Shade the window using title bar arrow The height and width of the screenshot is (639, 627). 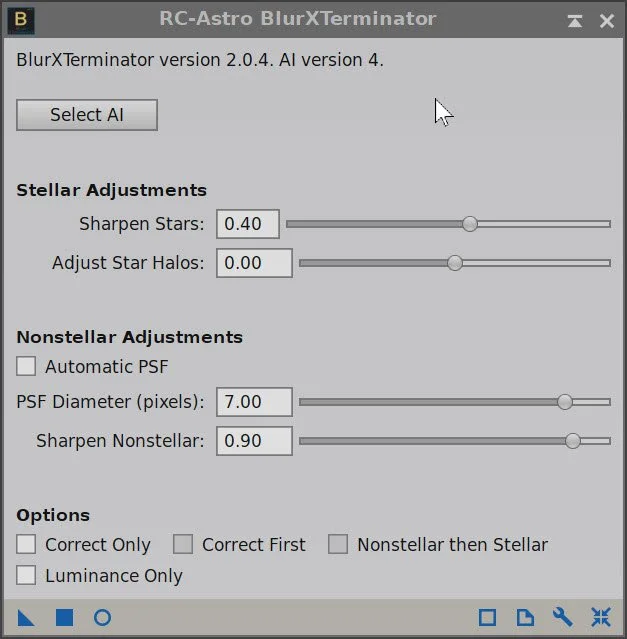[x=575, y=21]
